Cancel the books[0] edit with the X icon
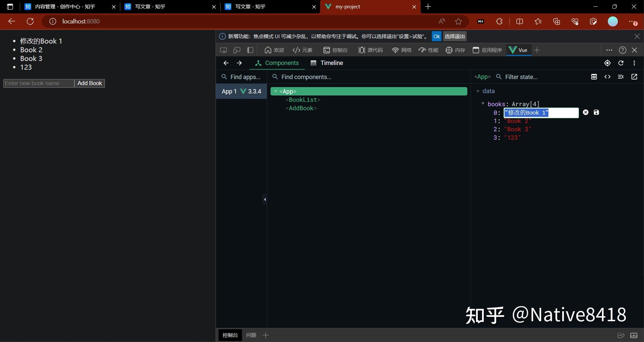 586,113
